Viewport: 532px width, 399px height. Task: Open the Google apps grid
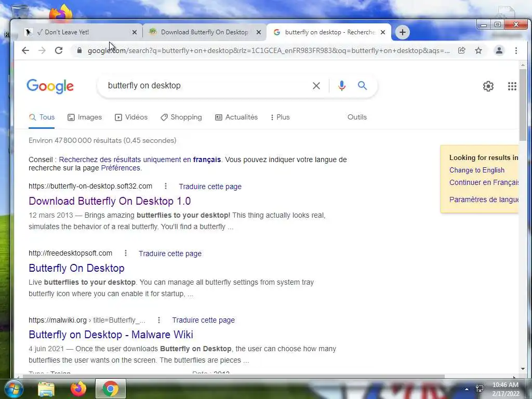(x=512, y=86)
